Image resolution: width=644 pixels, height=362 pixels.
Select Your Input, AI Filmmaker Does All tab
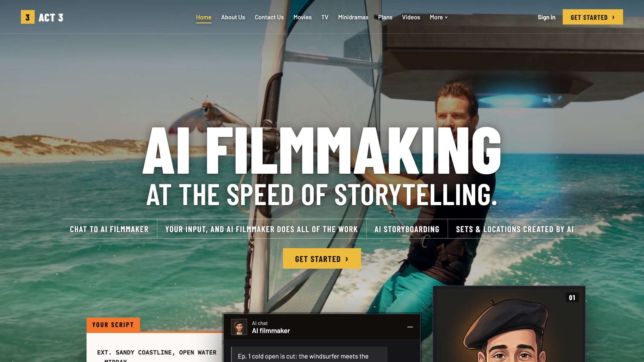click(262, 229)
